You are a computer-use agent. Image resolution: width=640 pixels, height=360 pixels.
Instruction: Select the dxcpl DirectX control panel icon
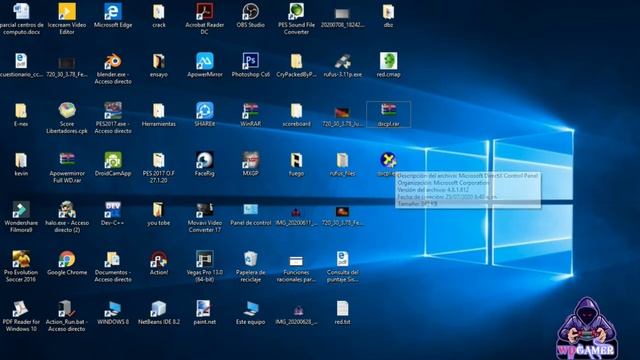click(x=388, y=164)
